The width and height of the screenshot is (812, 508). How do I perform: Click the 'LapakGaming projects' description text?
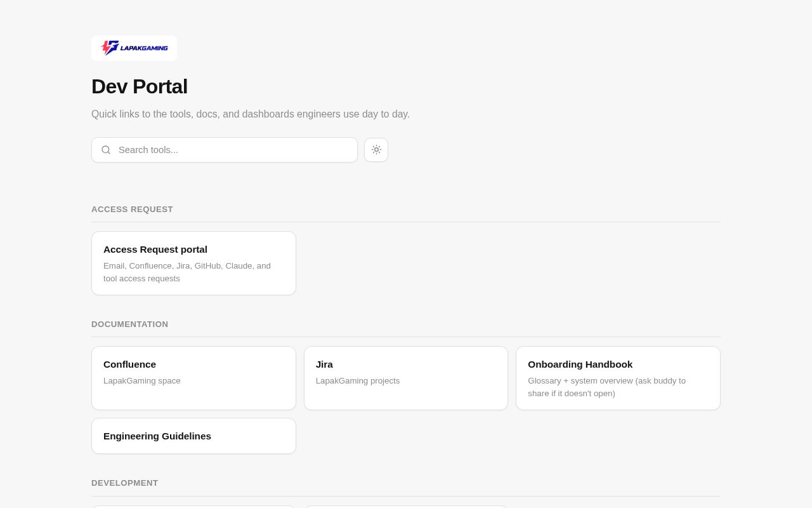click(x=358, y=381)
